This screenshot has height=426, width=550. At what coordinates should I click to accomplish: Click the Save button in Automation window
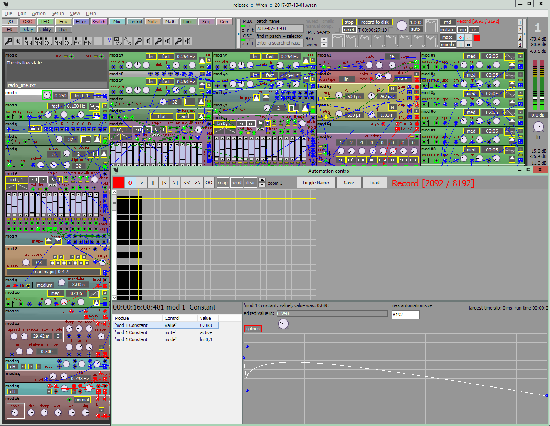tap(349, 182)
